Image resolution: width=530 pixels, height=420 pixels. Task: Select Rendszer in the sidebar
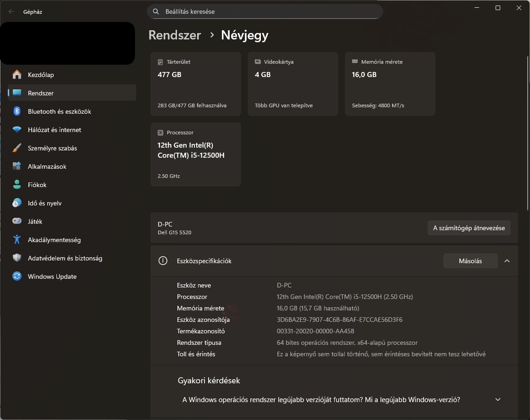[41, 93]
